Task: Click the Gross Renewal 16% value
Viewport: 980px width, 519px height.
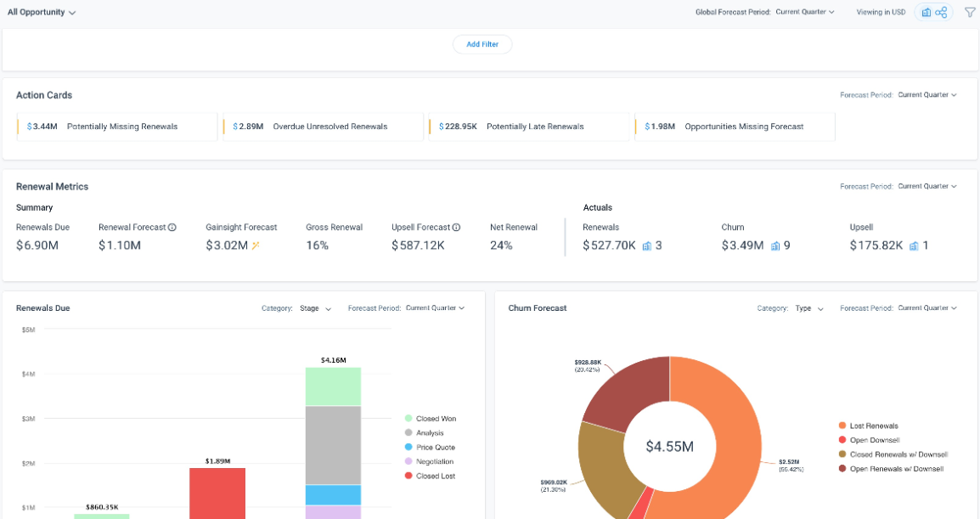Action: click(x=317, y=245)
